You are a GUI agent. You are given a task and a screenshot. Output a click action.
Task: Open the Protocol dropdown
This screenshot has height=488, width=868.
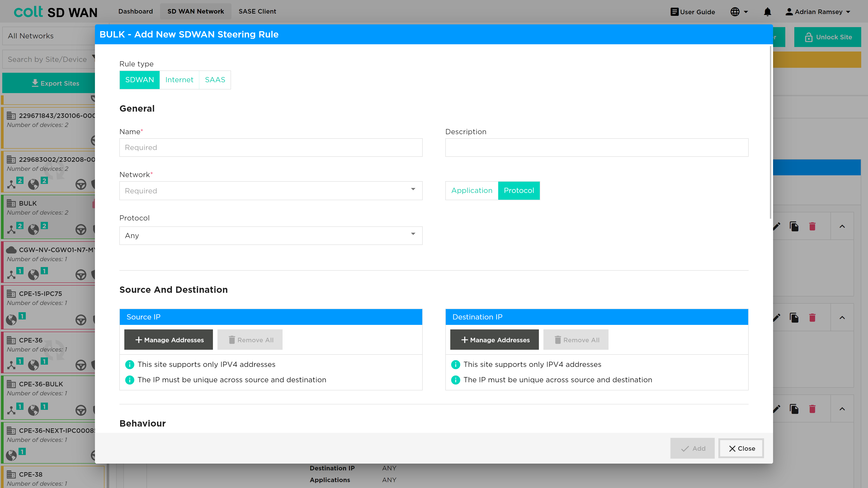(x=271, y=236)
